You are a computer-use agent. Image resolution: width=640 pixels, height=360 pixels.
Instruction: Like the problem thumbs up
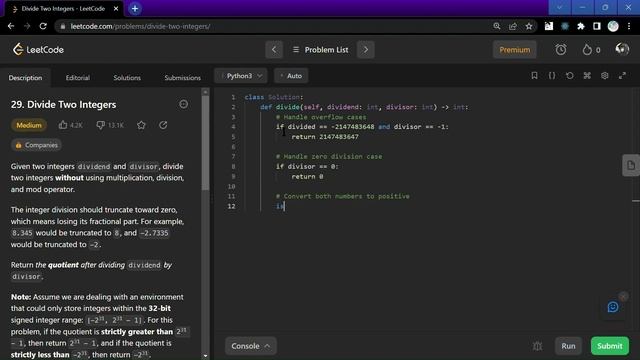coord(63,125)
